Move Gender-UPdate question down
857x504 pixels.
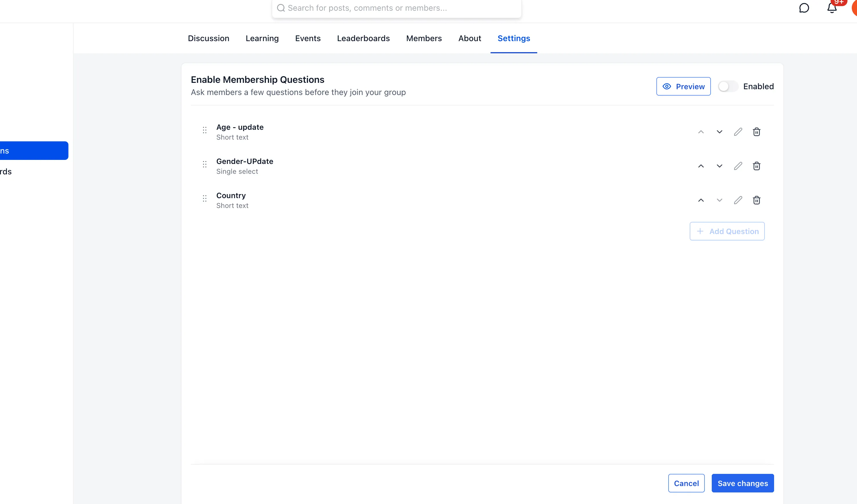[719, 166]
